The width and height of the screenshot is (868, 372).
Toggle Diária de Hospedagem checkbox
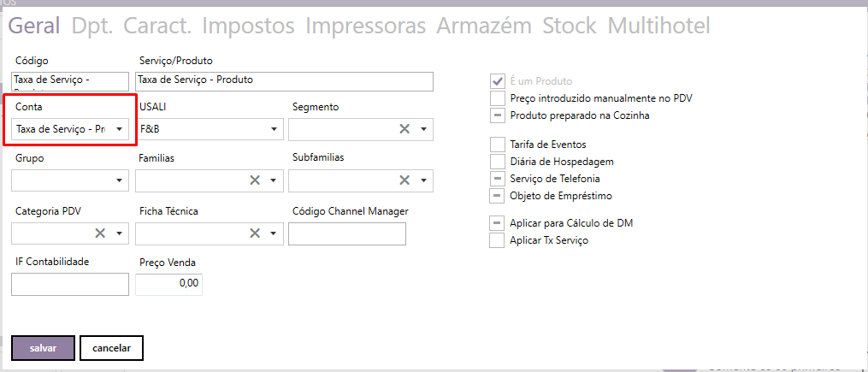[498, 162]
